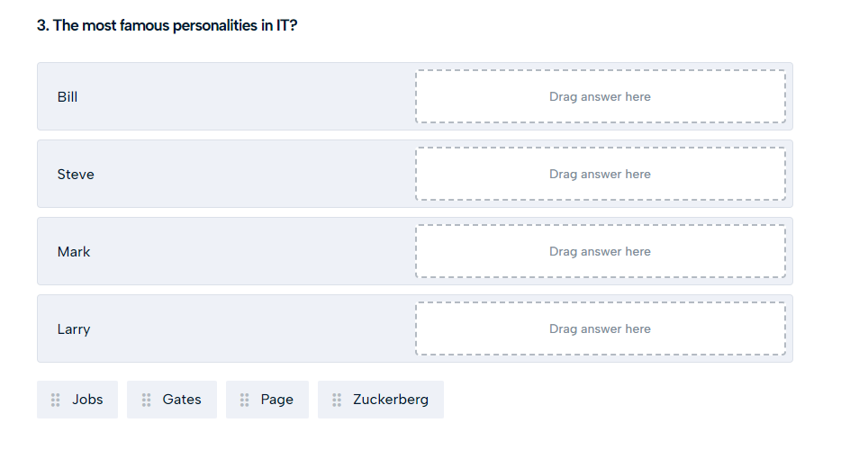The image size is (868, 450).
Task: Click the Bill row label
Action: point(68,96)
